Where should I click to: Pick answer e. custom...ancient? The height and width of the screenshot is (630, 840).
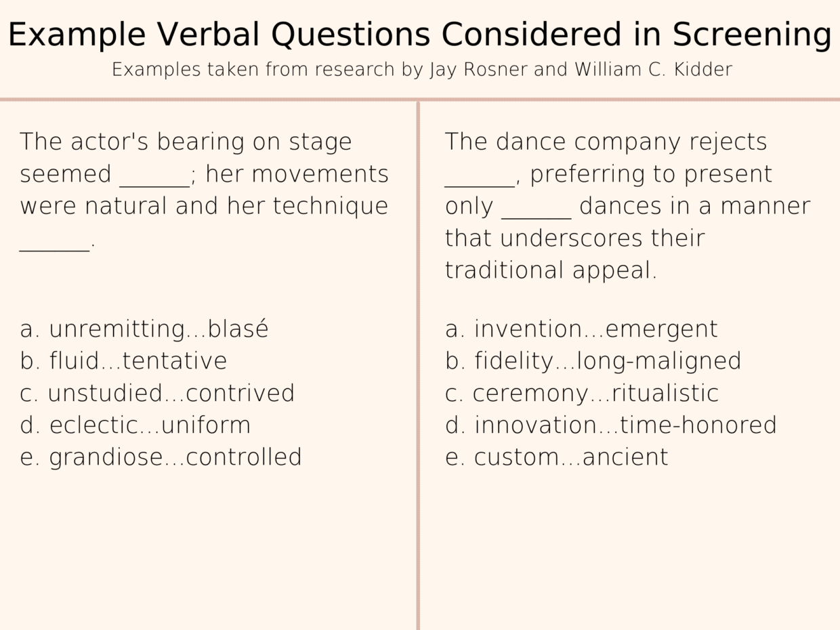pos(557,457)
